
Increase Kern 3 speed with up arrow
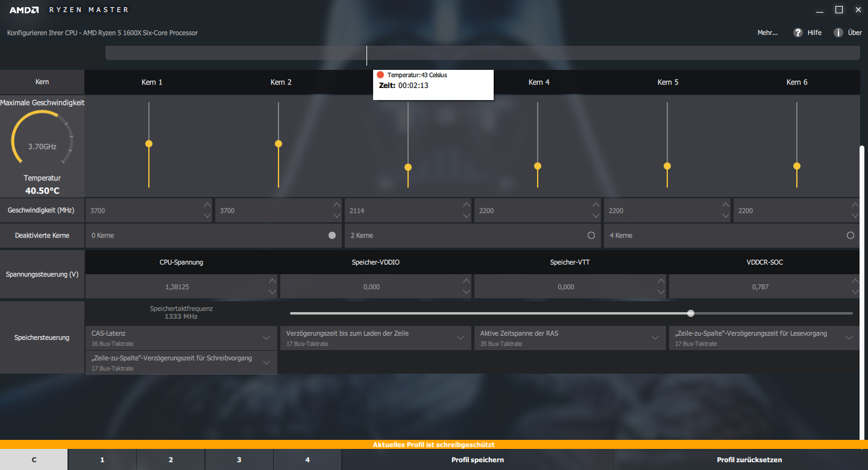pyautogui.click(x=467, y=205)
